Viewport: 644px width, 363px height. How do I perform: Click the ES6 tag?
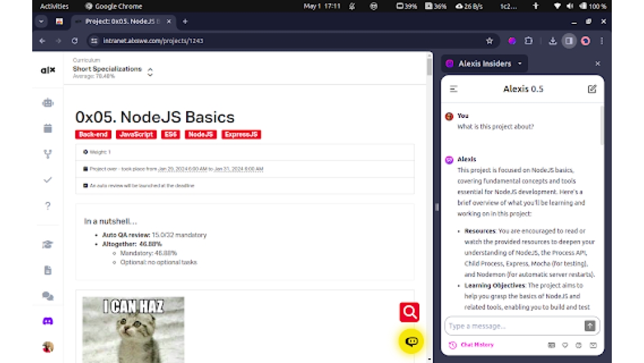(x=171, y=134)
